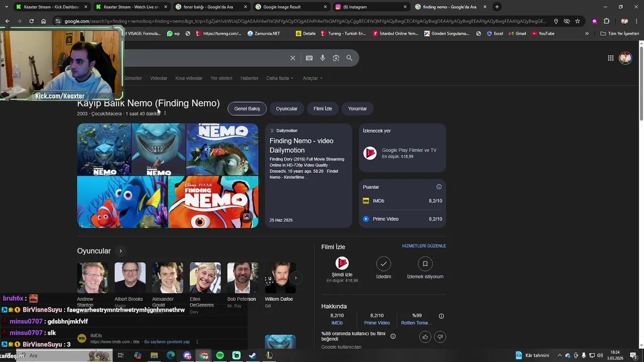Expand the Araçlar dropdown
Screen dimensions: 644x362
[x=312, y=78]
